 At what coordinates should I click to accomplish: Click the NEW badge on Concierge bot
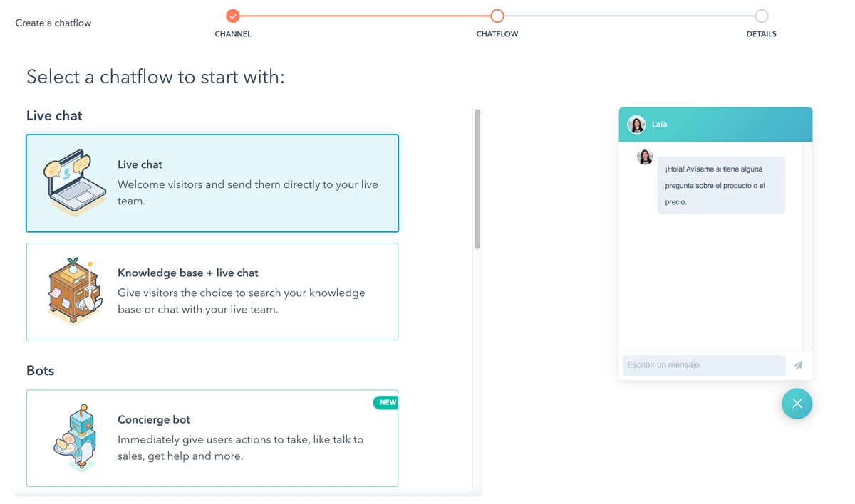pyautogui.click(x=385, y=402)
